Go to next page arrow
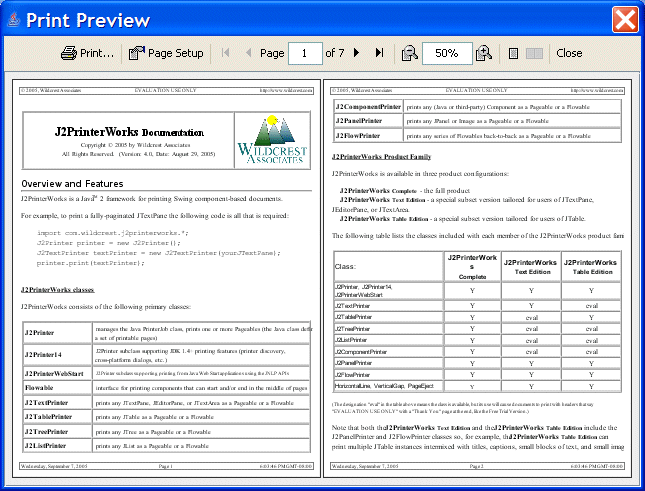Image resolution: width=645 pixels, height=491 pixels. tap(356, 53)
